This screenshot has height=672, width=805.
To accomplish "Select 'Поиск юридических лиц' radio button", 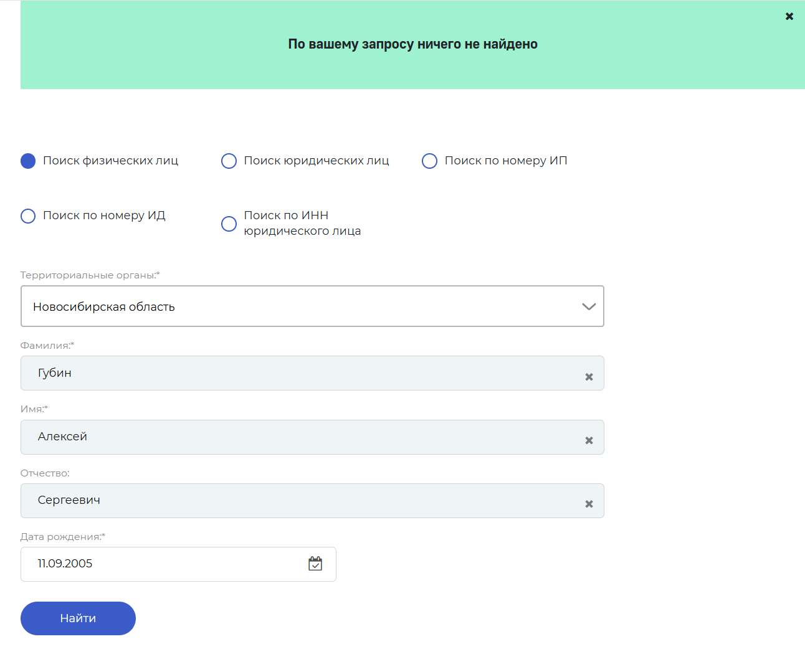I will 229,161.
